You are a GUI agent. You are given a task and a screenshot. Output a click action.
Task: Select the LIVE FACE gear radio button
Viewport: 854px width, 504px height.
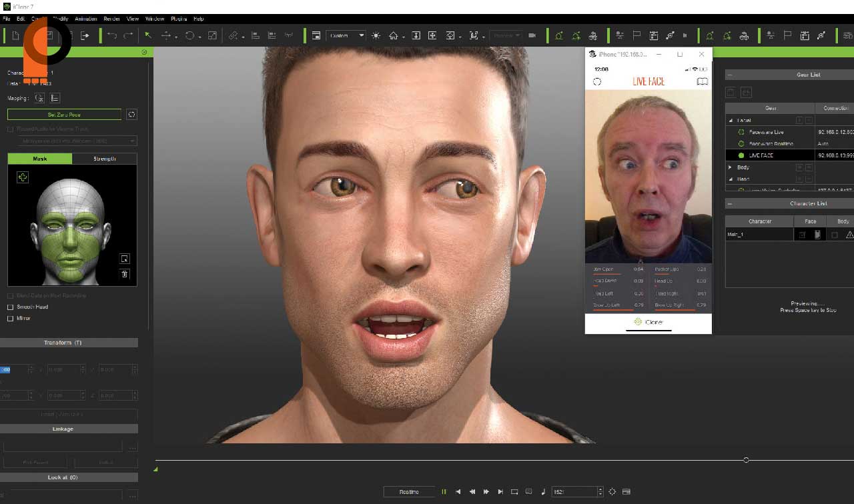[x=741, y=155]
